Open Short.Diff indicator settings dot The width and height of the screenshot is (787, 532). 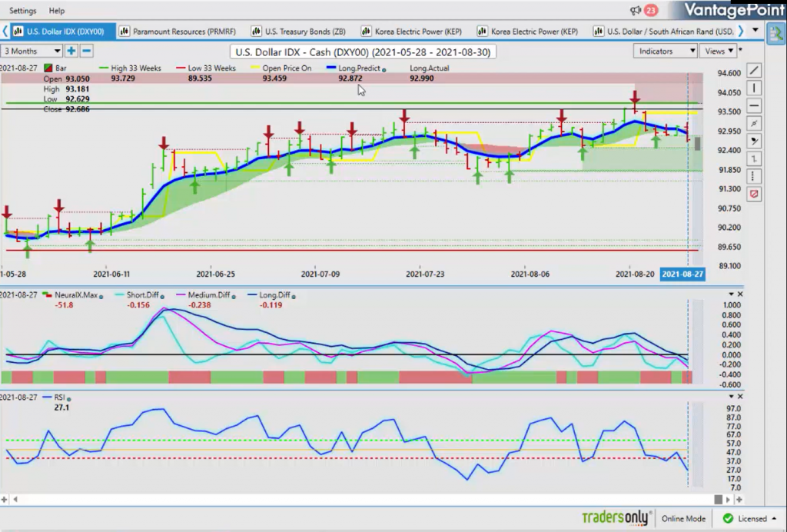point(162,297)
